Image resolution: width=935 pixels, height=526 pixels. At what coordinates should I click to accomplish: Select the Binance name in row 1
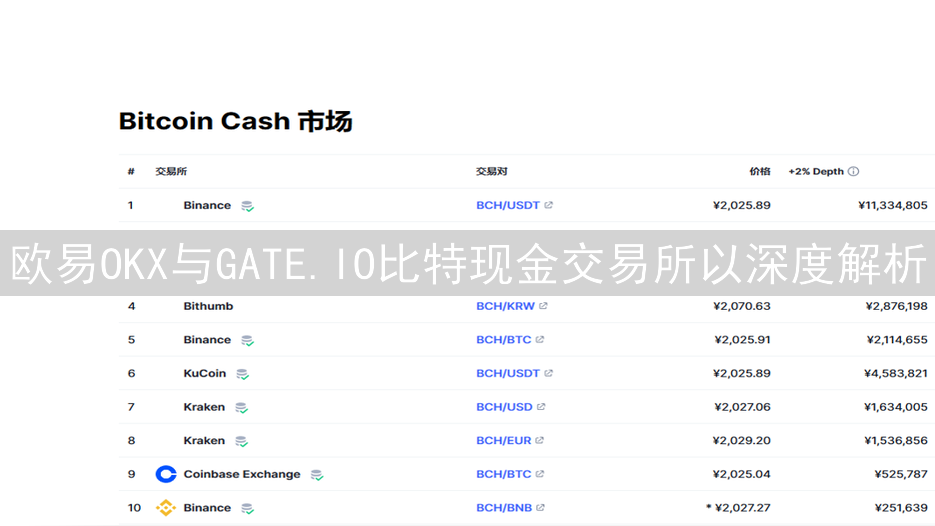(207, 205)
